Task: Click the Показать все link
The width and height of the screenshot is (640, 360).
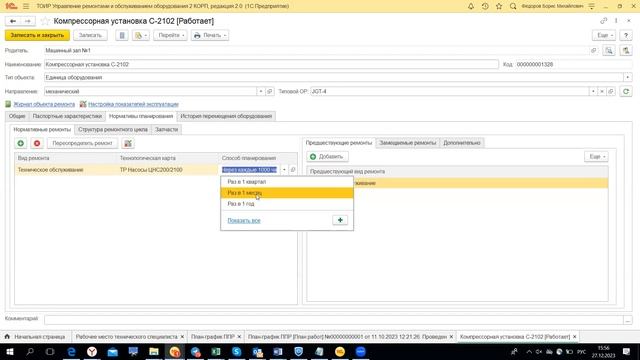Action: pos(244,220)
